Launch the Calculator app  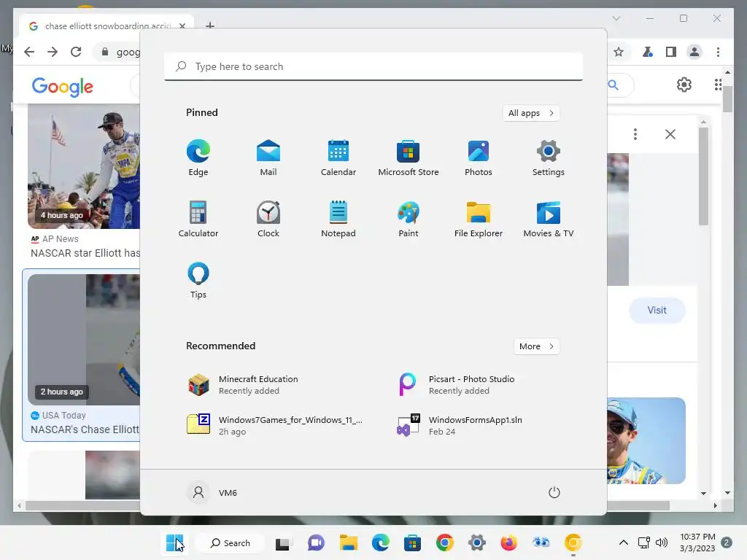(x=198, y=219)
